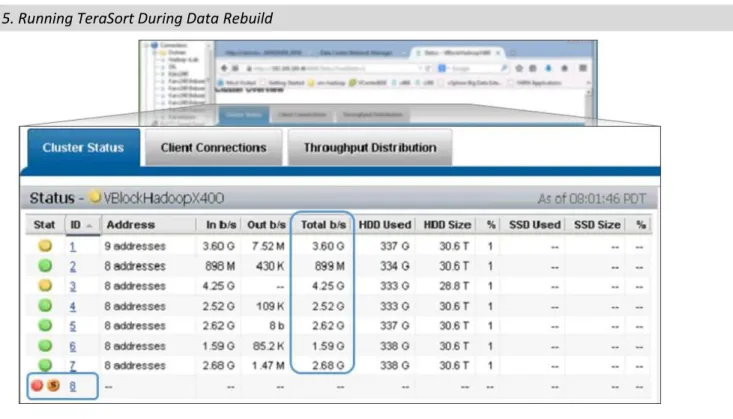733x419 pixels.
Task: Click green status icon for node 4
Action: tap(45, 306)
